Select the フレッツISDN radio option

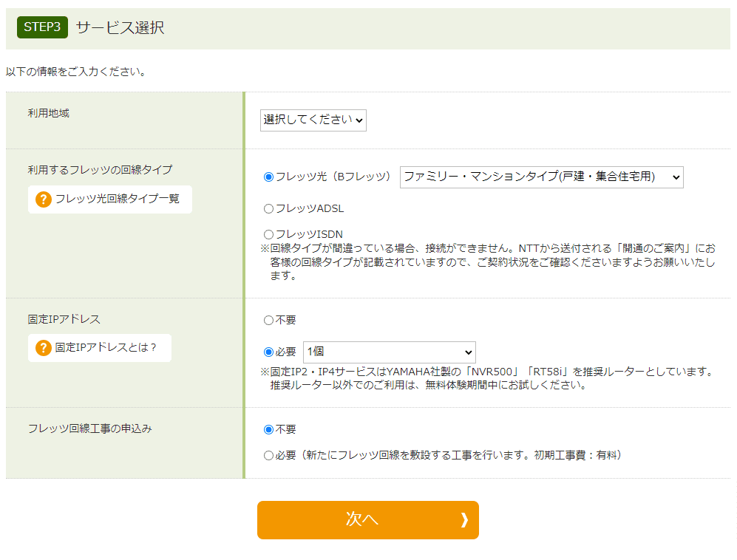click(268, 235)
